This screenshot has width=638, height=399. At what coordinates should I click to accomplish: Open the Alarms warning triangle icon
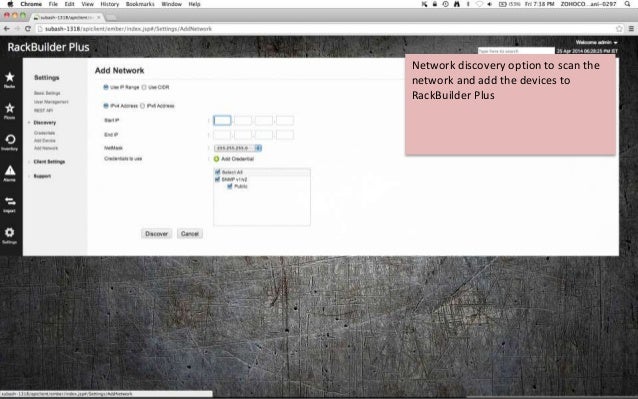point(10,171)
